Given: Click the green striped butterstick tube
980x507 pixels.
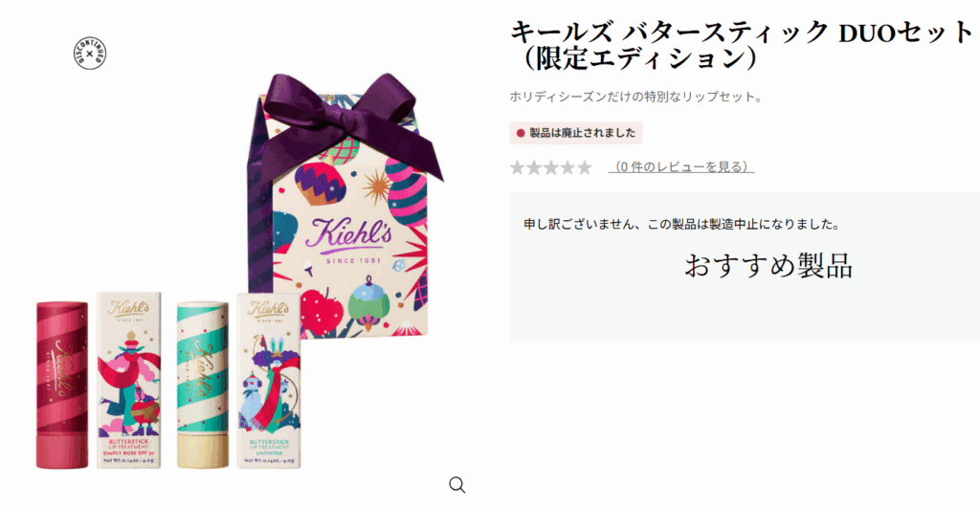Looking at the screenshot, I should point(203,385).
